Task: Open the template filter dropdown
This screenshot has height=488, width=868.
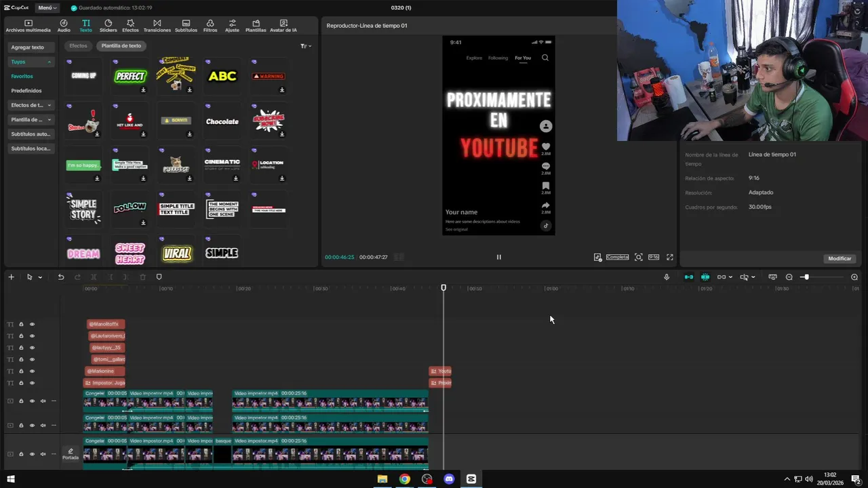Action: point(306,46)
